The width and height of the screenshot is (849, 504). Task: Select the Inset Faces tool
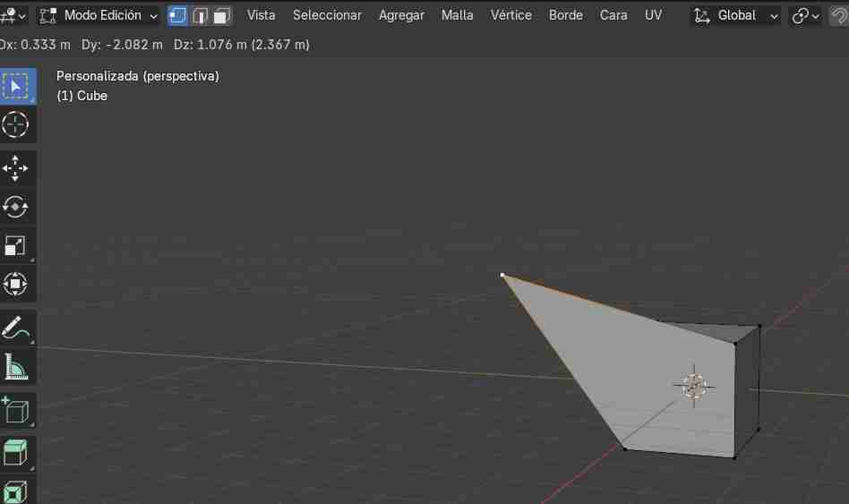coord(15,491)
